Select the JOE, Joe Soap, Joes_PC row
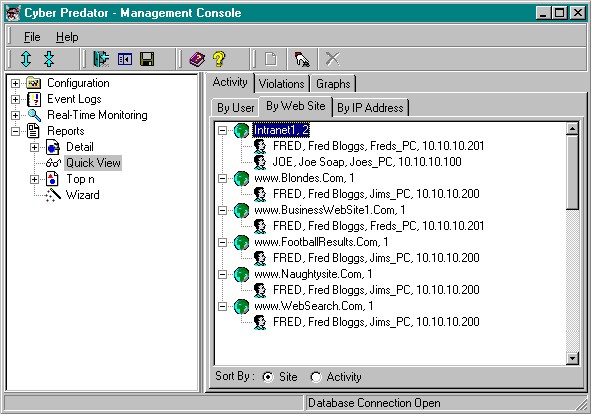This screenshot has height=417, width=592. tap(367, 162)
